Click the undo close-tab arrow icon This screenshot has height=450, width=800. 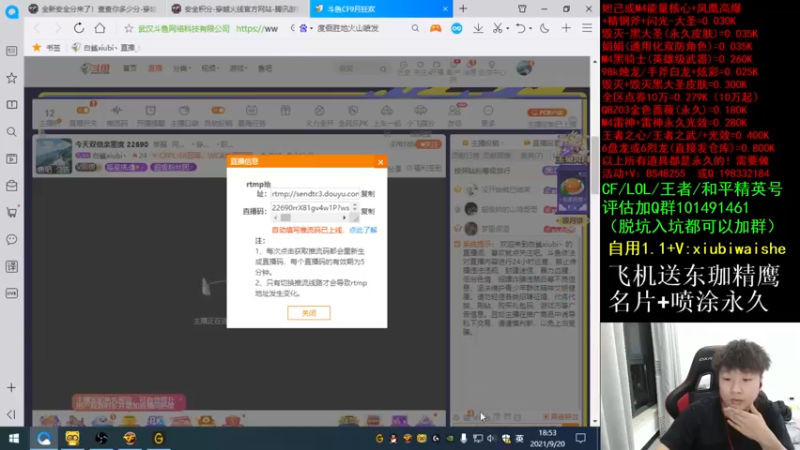pos(520,29)
